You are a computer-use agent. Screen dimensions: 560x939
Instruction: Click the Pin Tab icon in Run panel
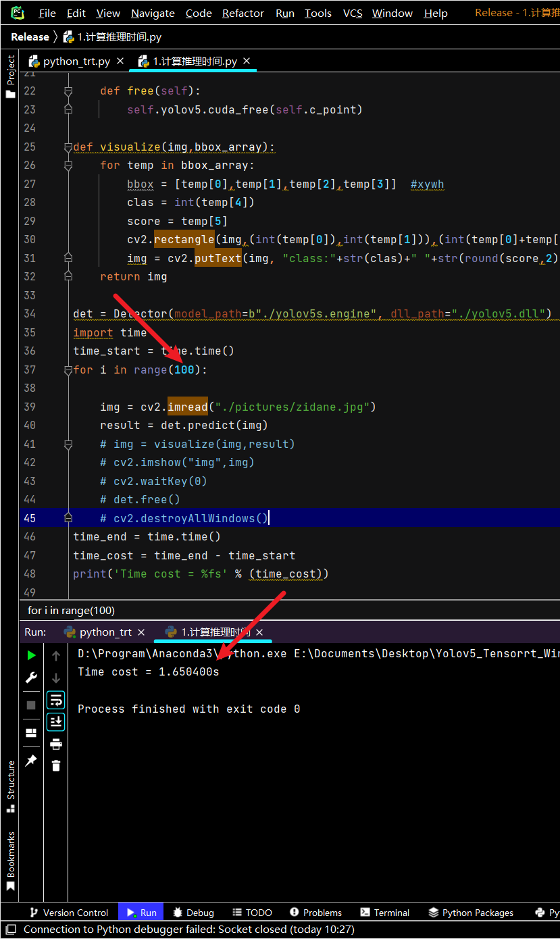tap(31, 761)
